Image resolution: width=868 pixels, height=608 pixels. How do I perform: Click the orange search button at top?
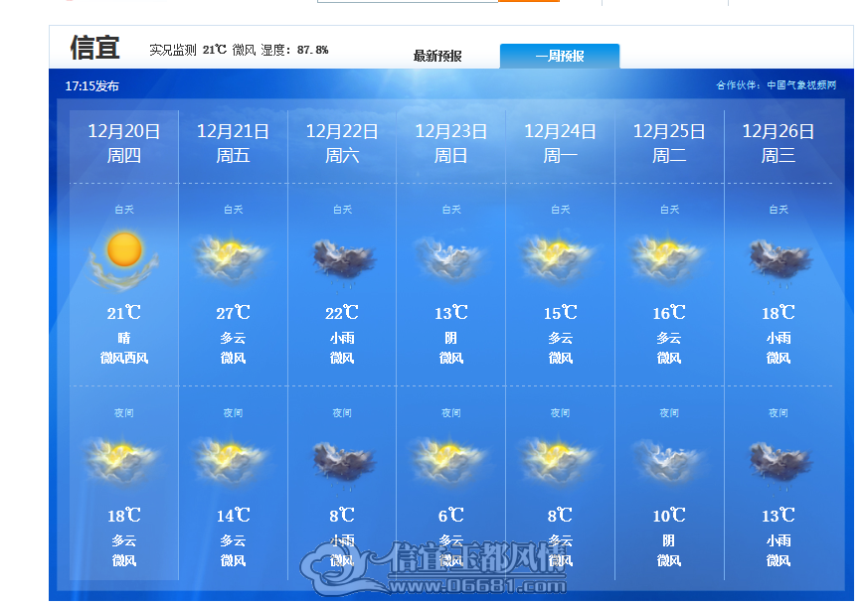529,1
